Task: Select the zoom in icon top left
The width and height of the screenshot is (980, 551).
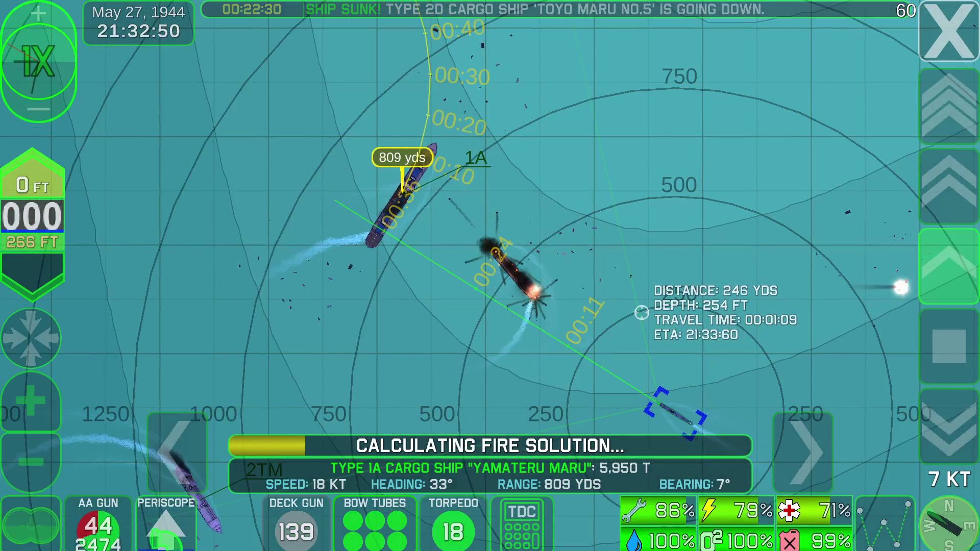Action: click(x=37, y=10)
